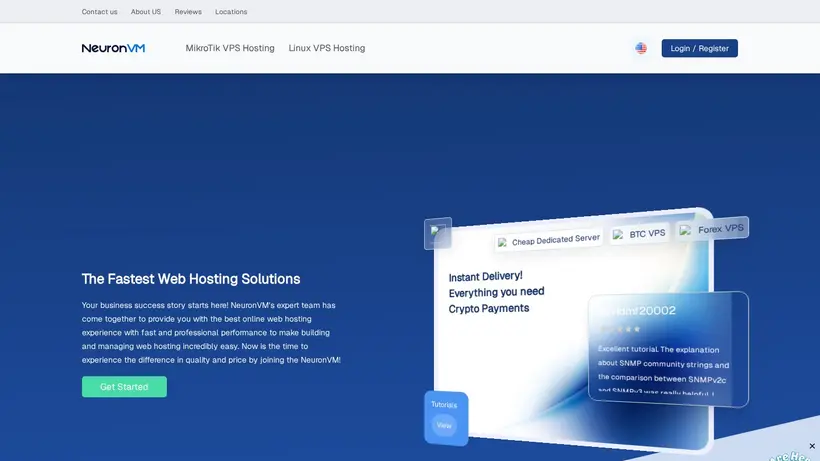Click the square image tile at the illustration's corner
The width and height of the screenshot is (820, 461).
point(438,233)
